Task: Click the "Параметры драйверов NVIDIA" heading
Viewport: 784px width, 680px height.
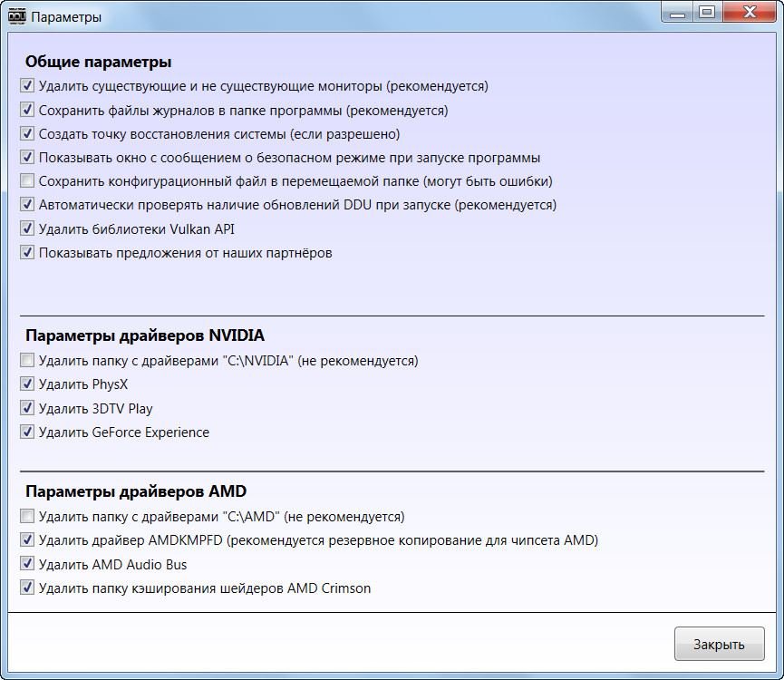Action: (x=145, y=335)
